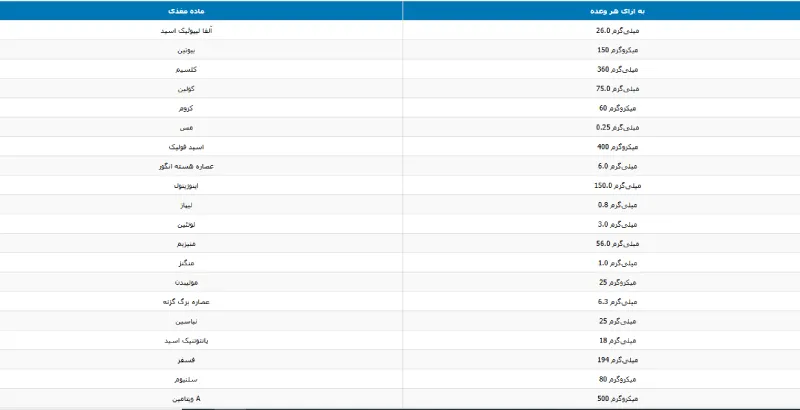Select the 'کولین' nutrient cell

tap(186, 89)
